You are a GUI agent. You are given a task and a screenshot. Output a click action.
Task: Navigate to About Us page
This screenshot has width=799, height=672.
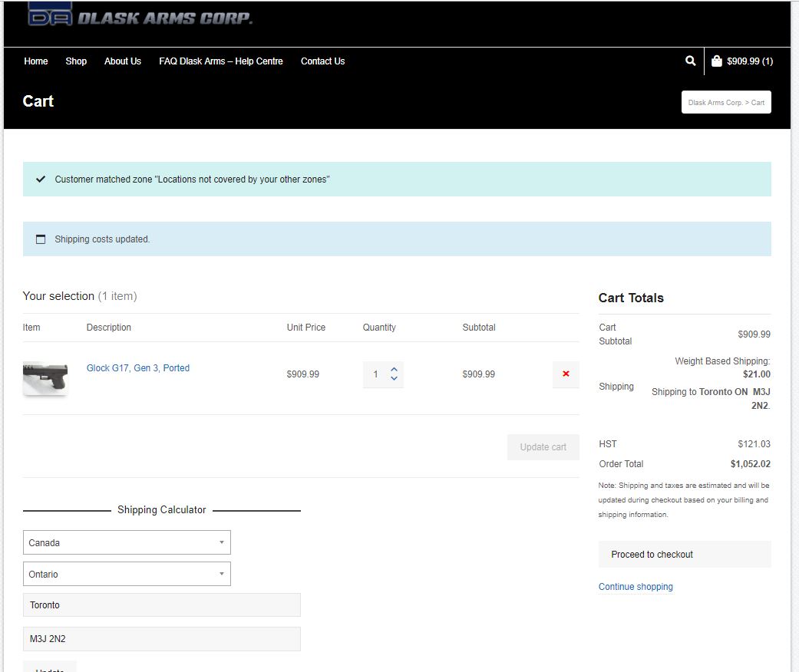pyautogui.click(x=123, y=61)
